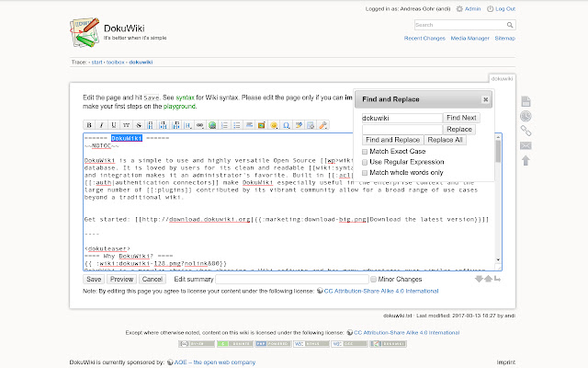Image resolution: width=588 pixels, height=368 pixels.
Task: Insert internal link using chain icon
Action: (x=200, y=125)
